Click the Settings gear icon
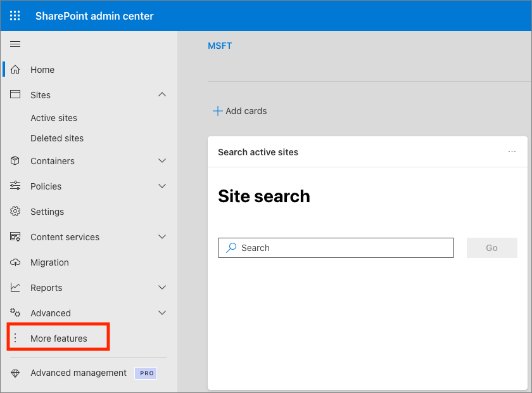This screenshot has height=393, width=532. [x=15, y=211]
